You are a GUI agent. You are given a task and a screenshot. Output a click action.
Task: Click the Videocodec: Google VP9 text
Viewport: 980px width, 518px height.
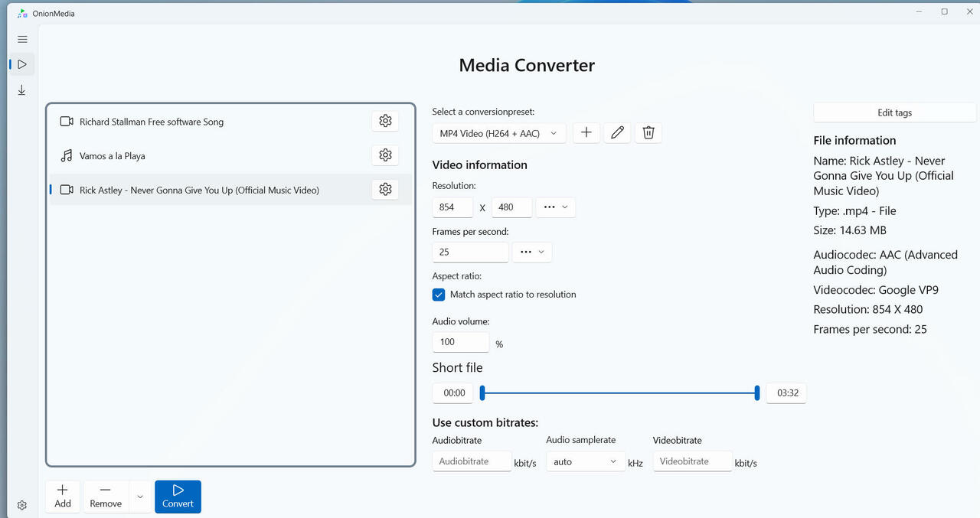[876, 290]
